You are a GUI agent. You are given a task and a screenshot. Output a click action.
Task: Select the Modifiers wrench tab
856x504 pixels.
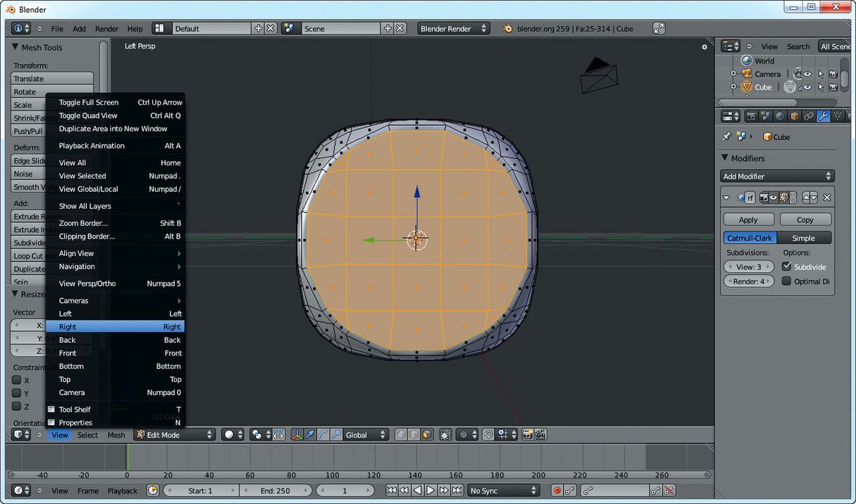(823, 116)
